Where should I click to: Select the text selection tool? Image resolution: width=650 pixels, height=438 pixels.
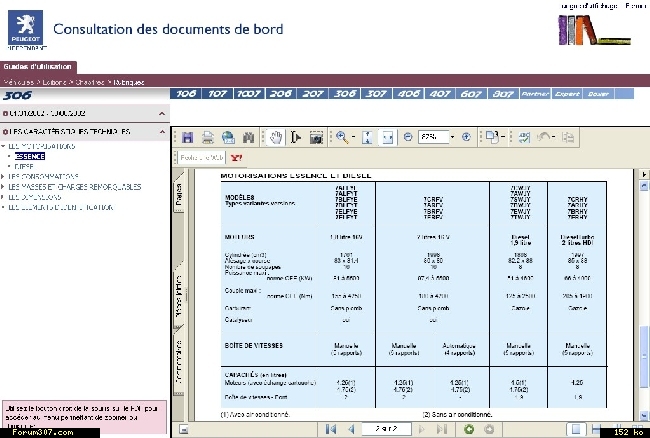(296, 137)
